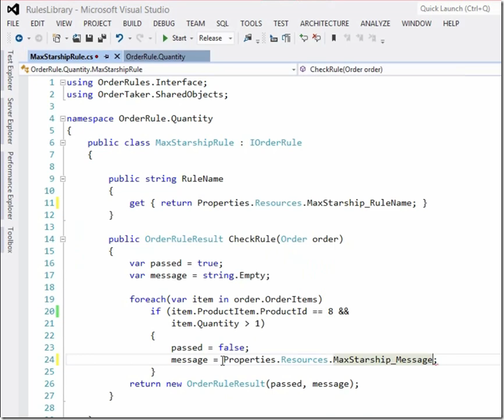
Task: Open the OrderRule.Quantity.MaxStarshipRule class dropdown
Action: tap(293, 69)
